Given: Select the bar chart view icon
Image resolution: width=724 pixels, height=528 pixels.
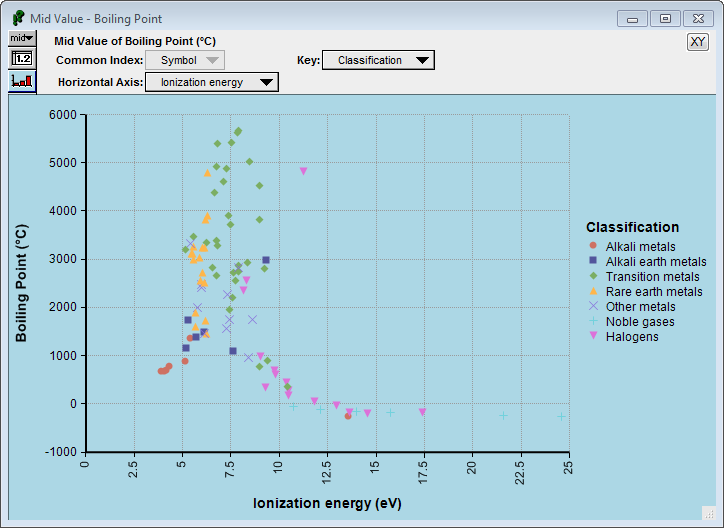Looking at the screenshot, I should pos(22,81).
